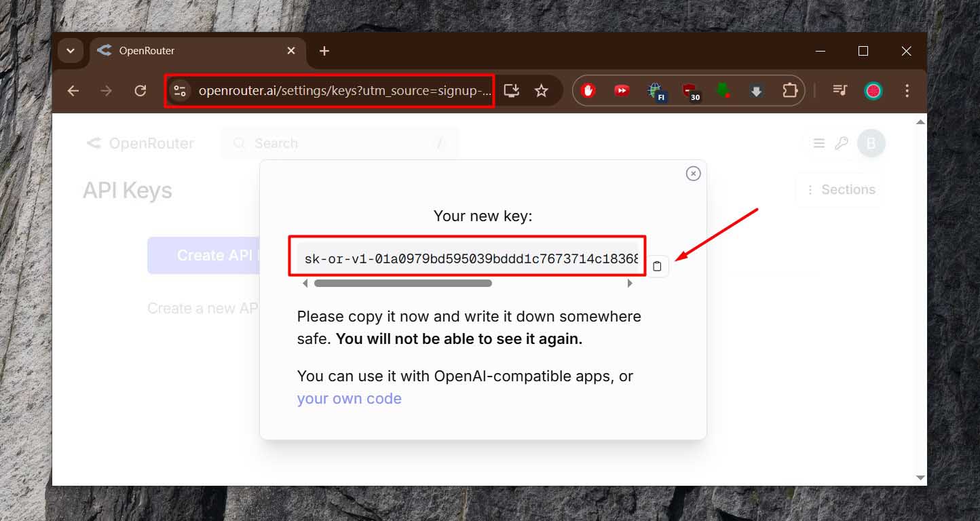Screen dimensions: 980x521
Task: Bookmark this page with the star icon
Action: (x=541, y=91)
